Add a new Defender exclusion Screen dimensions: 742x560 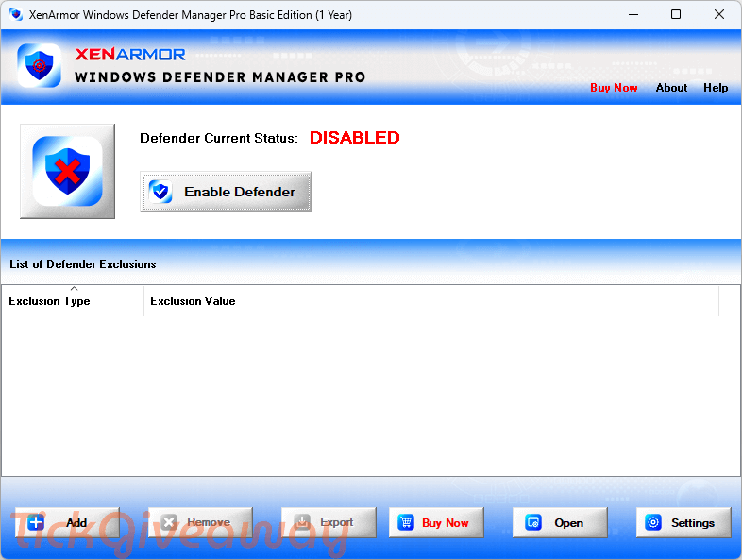(67, 522)
